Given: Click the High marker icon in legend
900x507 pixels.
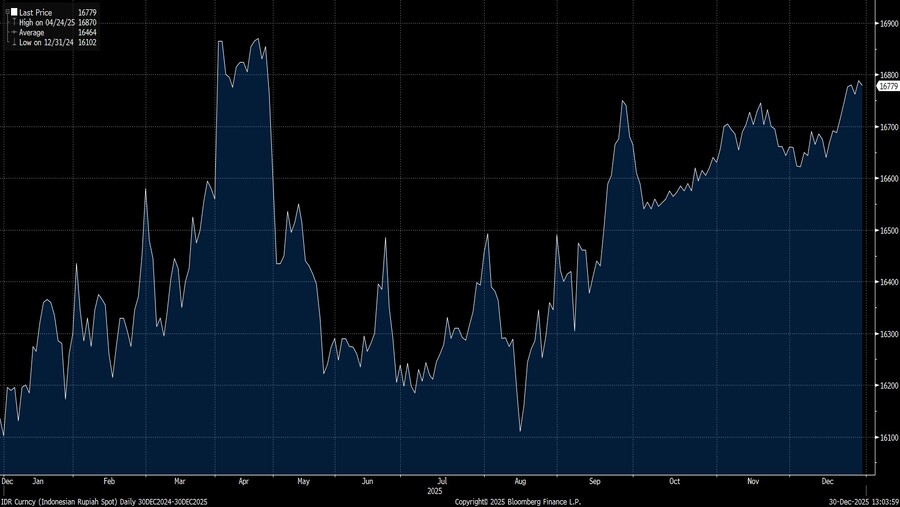Looking at the screenshot, I should [x=15, y=22].
